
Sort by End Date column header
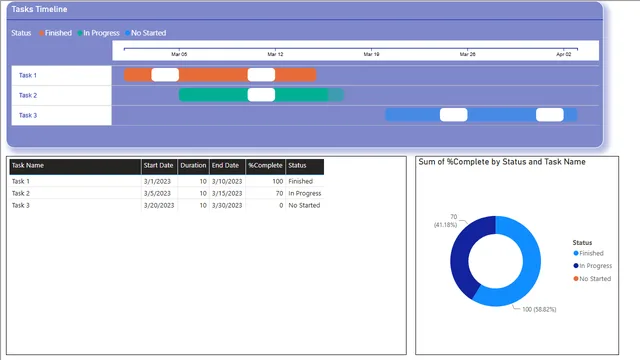click(x=227, y=166)
